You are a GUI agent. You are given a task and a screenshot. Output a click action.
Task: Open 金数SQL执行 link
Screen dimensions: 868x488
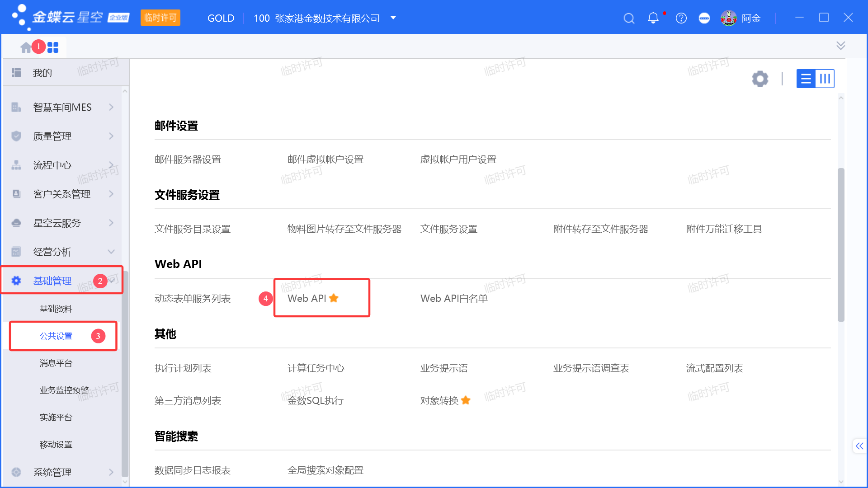316,401
